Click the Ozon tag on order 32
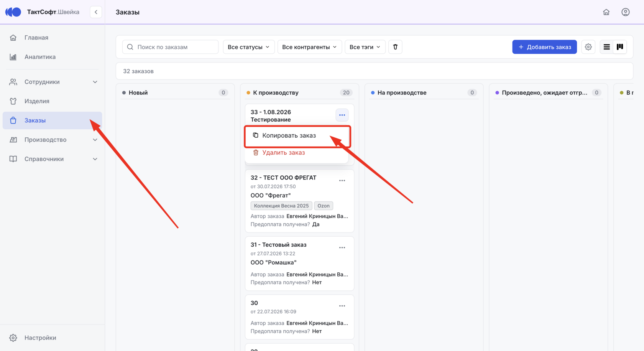644x351 pixels. [x=324, y=206]
